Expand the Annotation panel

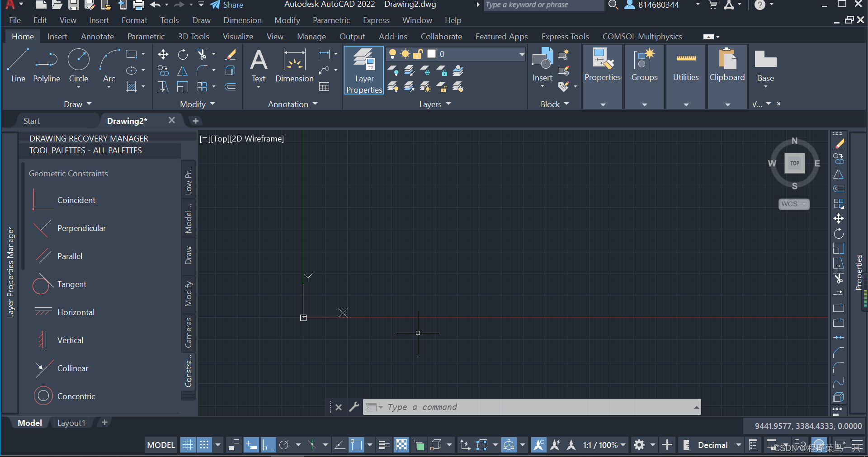click(293, 104)
